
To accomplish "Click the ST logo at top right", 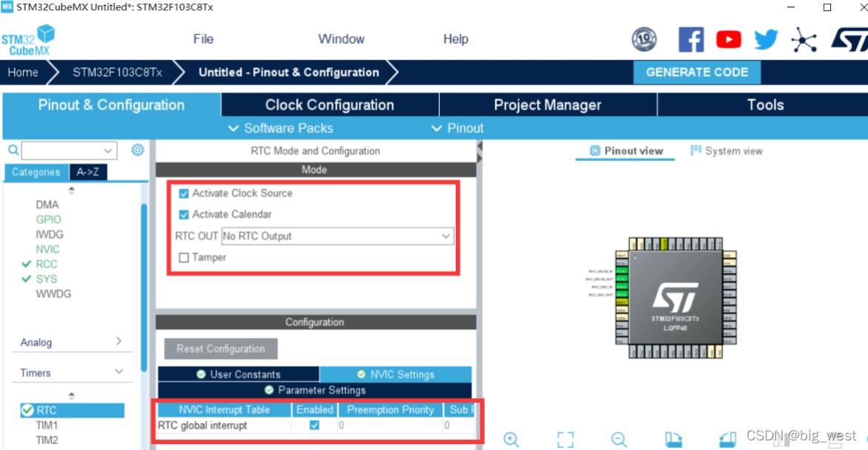I will pyautogui.click(x=849, y=40).
